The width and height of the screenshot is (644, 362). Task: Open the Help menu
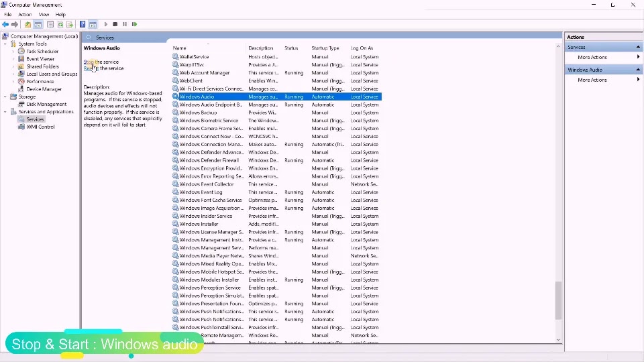click(60, 14)
